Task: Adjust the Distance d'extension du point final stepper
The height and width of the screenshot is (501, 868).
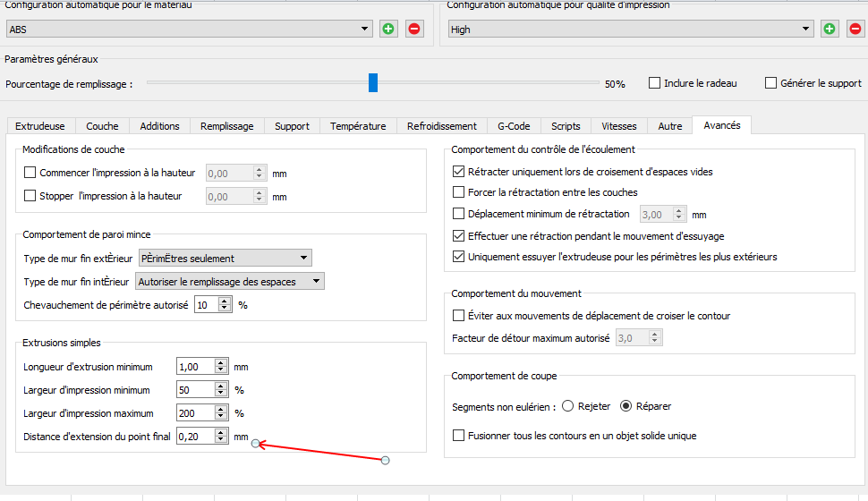Action: (221, 437)
